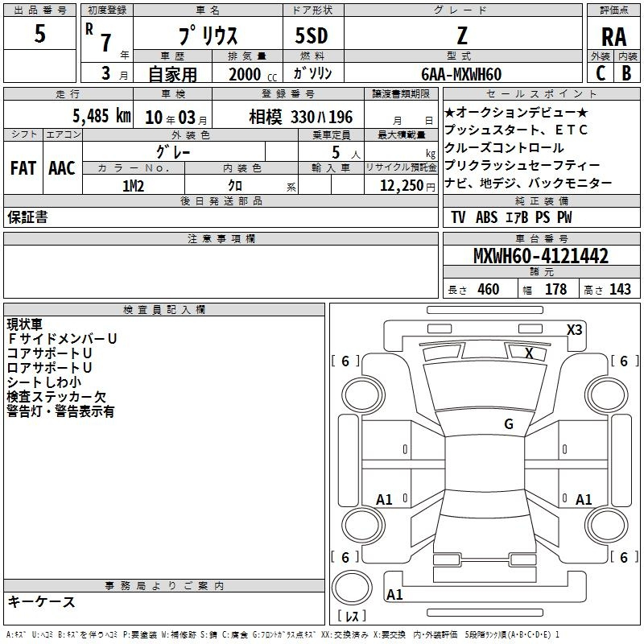The width and height of the screenshot is (644, 644).
Task: Click the RA evaluation score
Action: coord(613,37)
